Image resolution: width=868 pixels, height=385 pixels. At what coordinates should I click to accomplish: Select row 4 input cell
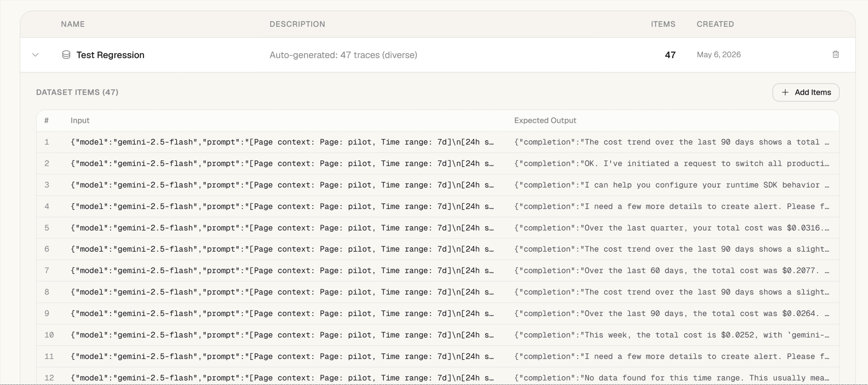(x=282, y=207)
